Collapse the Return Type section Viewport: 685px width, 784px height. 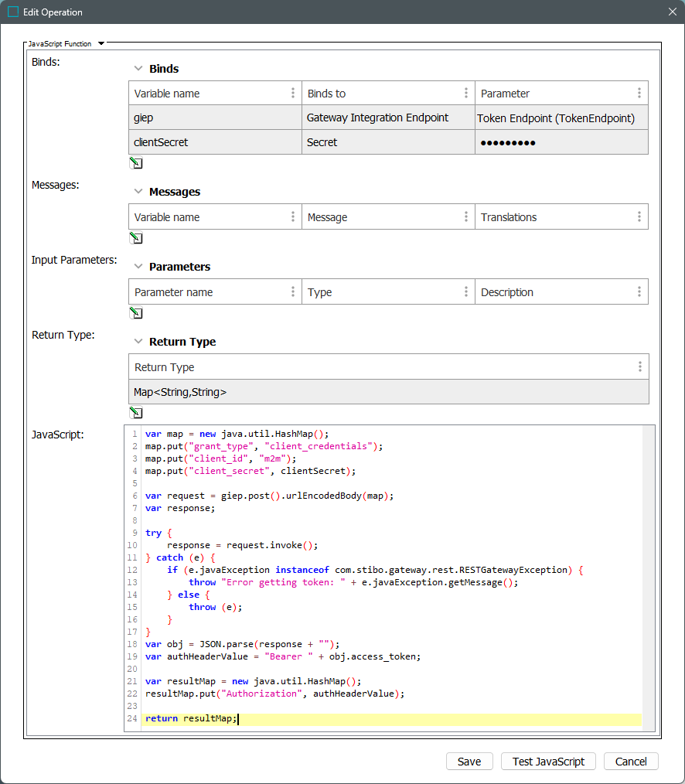[138, 342]
